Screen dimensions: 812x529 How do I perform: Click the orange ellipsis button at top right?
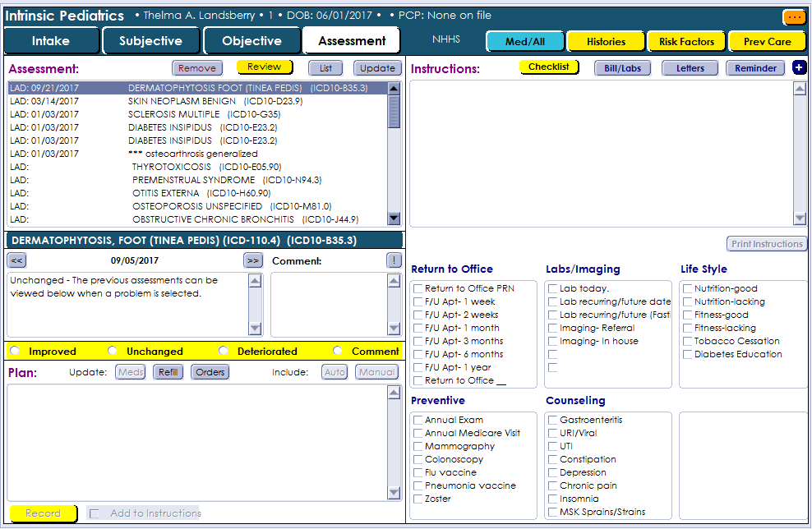click(793, 16)
